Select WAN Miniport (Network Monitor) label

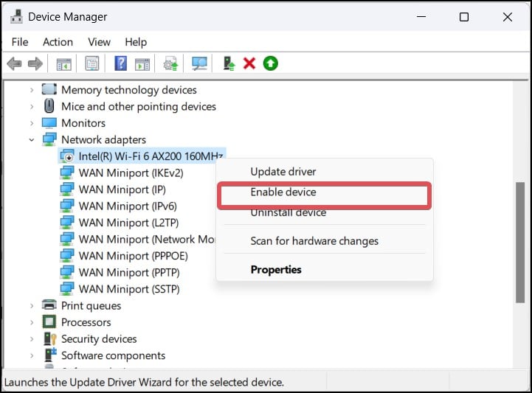click(x=147, y=240)
